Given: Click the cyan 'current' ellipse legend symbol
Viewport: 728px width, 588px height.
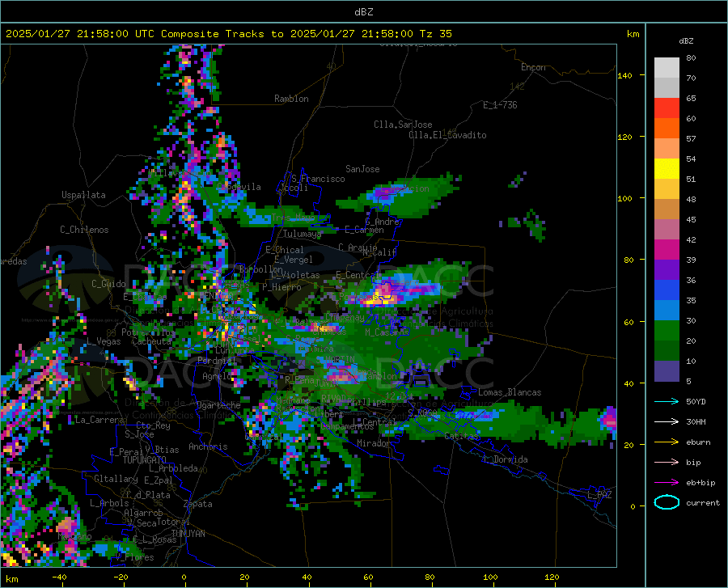Looking at the screenshot, I should 667,502.
